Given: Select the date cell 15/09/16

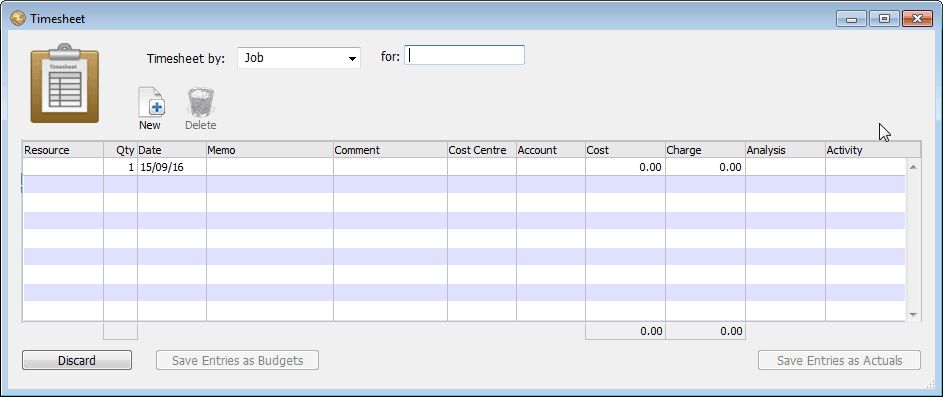Looking at the screenshot, I should pos(172,167).
